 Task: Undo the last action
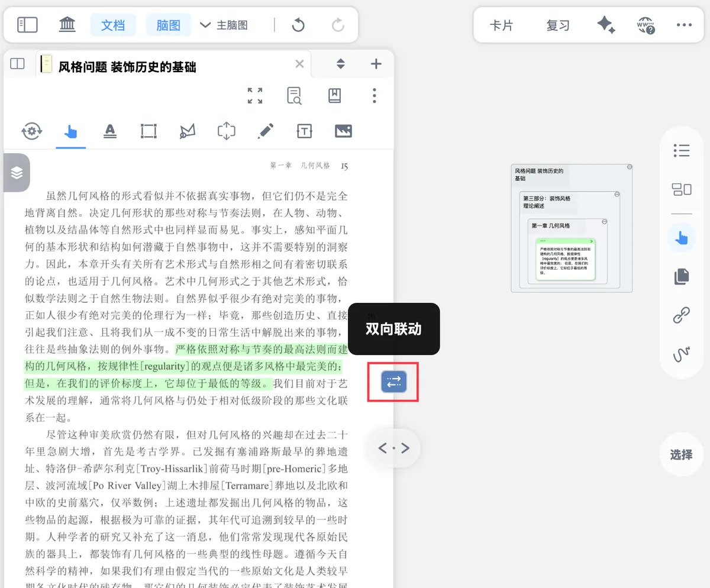(298, 25)
